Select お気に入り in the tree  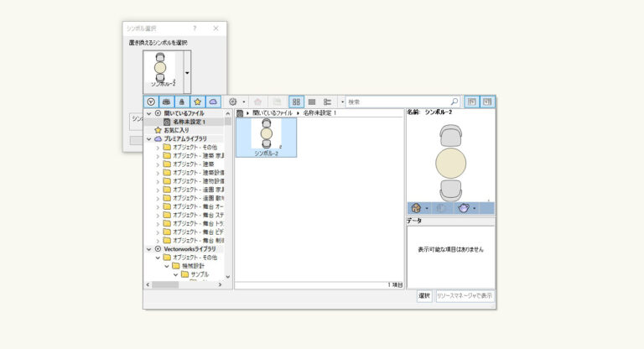tap(175, 130)
